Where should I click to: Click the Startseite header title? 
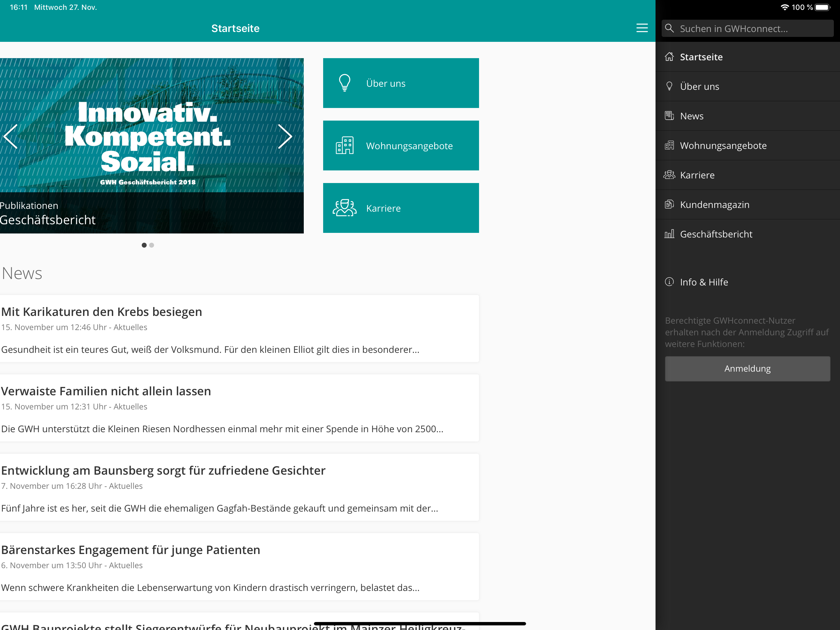236,28
